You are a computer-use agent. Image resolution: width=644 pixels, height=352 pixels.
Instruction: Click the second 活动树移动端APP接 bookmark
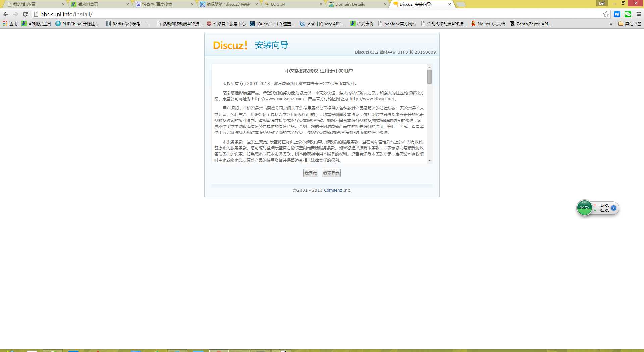(x=444, y=24)
